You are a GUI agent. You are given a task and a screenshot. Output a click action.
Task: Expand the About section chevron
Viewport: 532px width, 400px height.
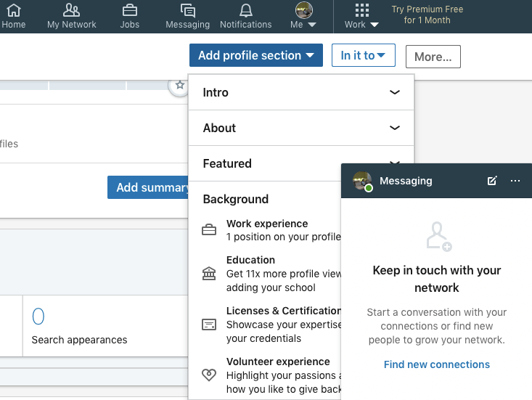pyautogui.click(x=394, y=128)
